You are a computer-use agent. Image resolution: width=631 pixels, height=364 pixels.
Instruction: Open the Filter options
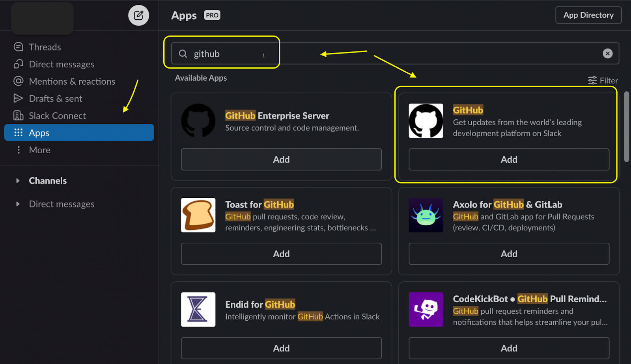603,80
